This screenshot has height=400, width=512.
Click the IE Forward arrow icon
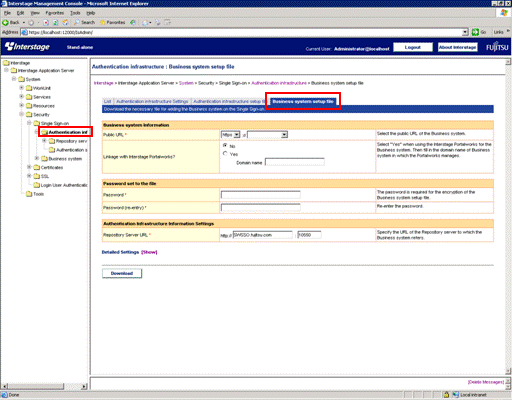[31, 22]
